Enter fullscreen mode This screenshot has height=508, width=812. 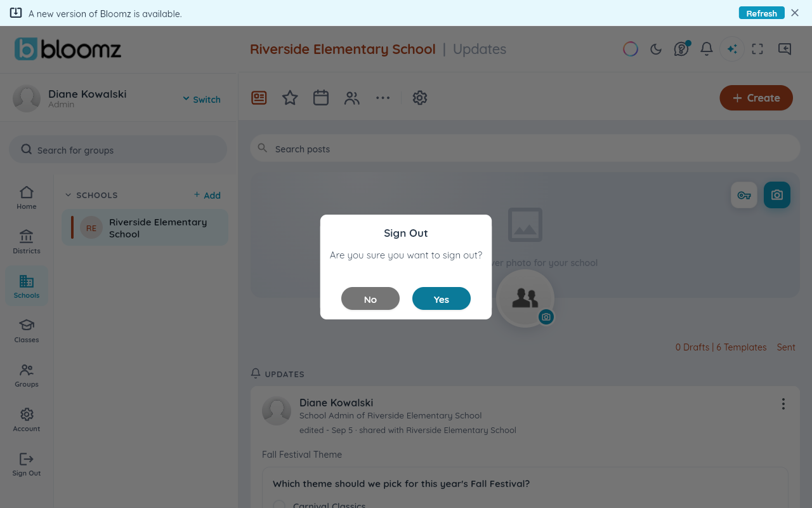point(757,49)
